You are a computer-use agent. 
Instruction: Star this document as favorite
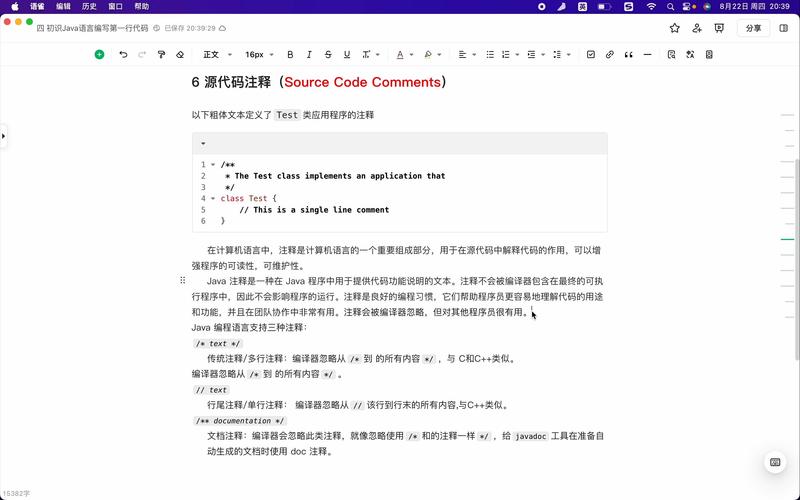pos(674,29)
